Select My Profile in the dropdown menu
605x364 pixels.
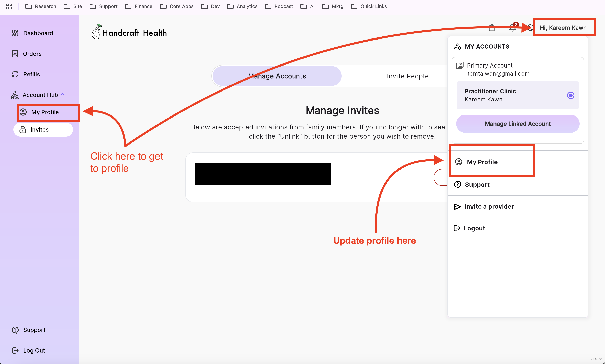[x=482, y=162]
